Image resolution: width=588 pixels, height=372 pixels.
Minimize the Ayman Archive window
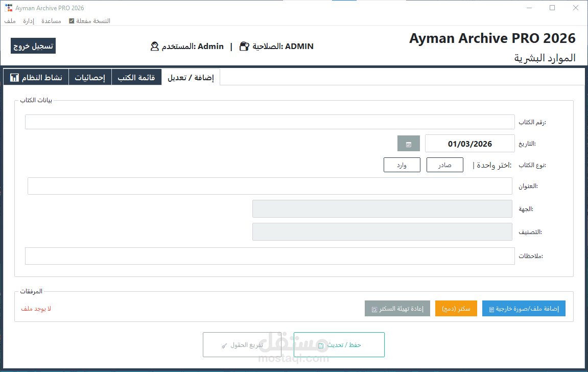529,8
